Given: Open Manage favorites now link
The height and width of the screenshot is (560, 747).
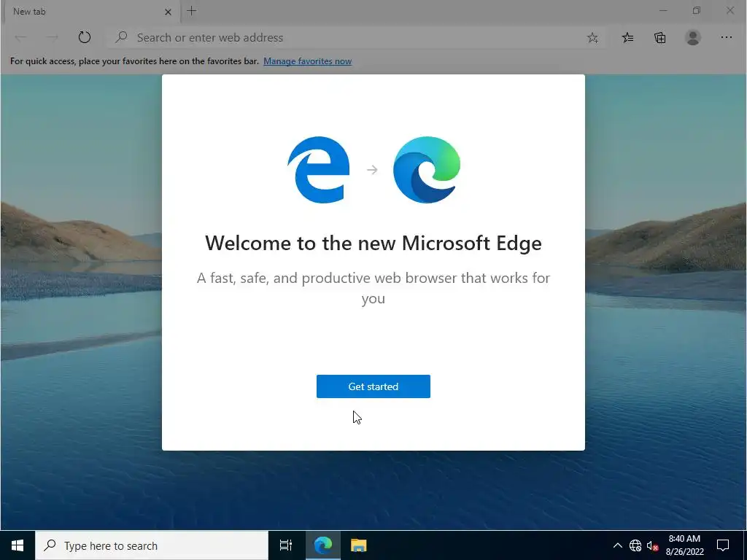Looking at the screenshot, I should 307,61.
